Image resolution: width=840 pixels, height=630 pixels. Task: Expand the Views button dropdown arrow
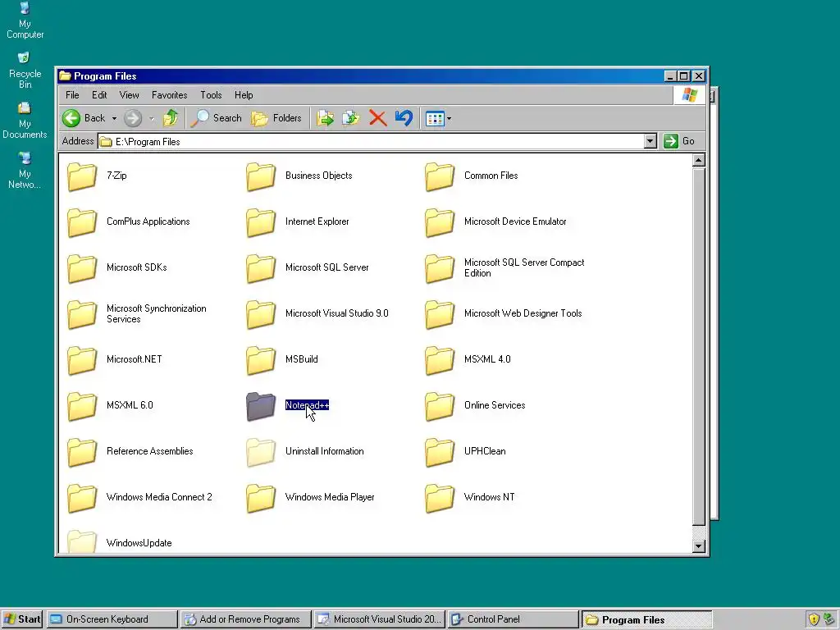coord(449,118)
